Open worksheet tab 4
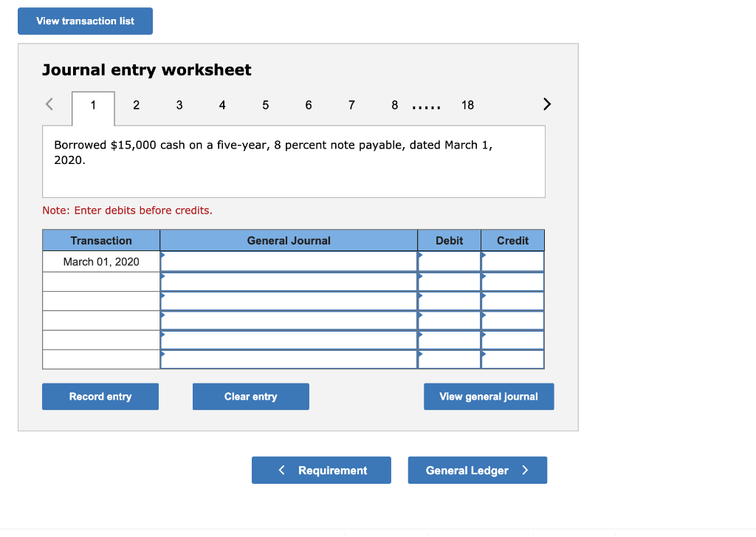The height and width of the screenshot is (537, 756). tap(222, 105)
